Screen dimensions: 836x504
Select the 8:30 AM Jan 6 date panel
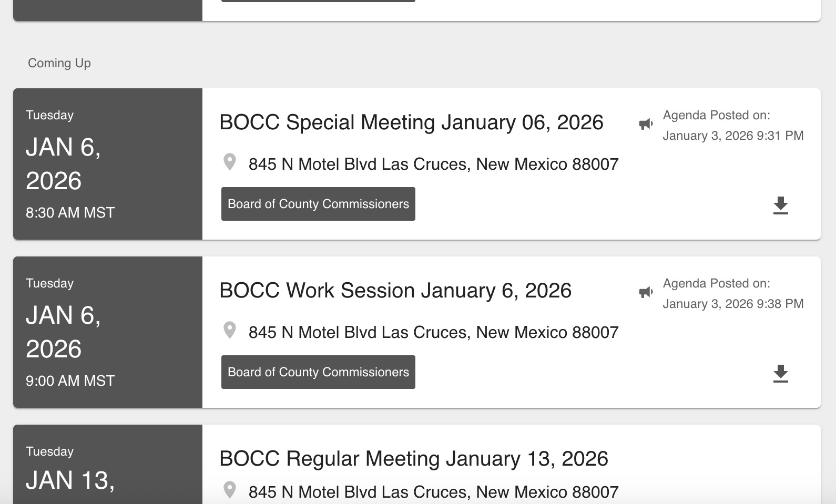107,164
